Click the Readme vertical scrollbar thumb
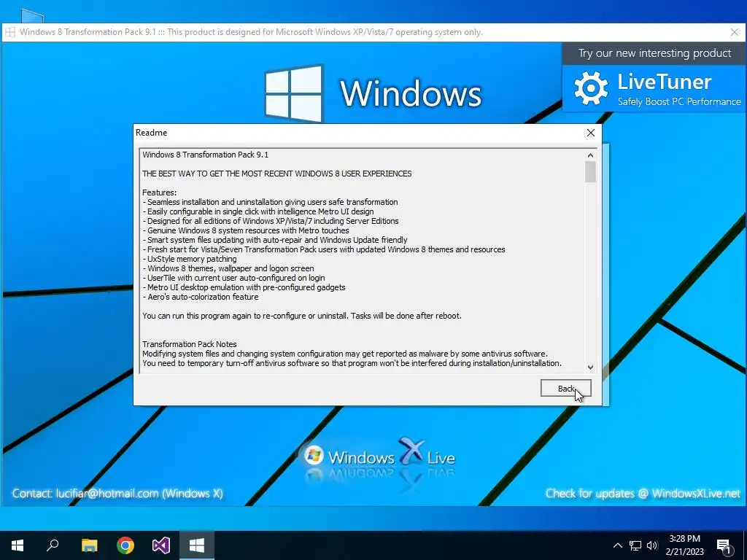Screen dimensions: 747x560 [590, 171]
